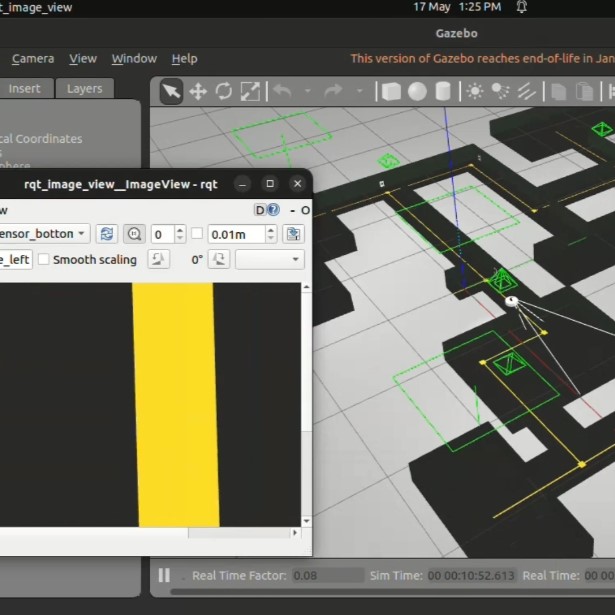Toggle the checkbox beside the 0.01m field

coord(197,234)
